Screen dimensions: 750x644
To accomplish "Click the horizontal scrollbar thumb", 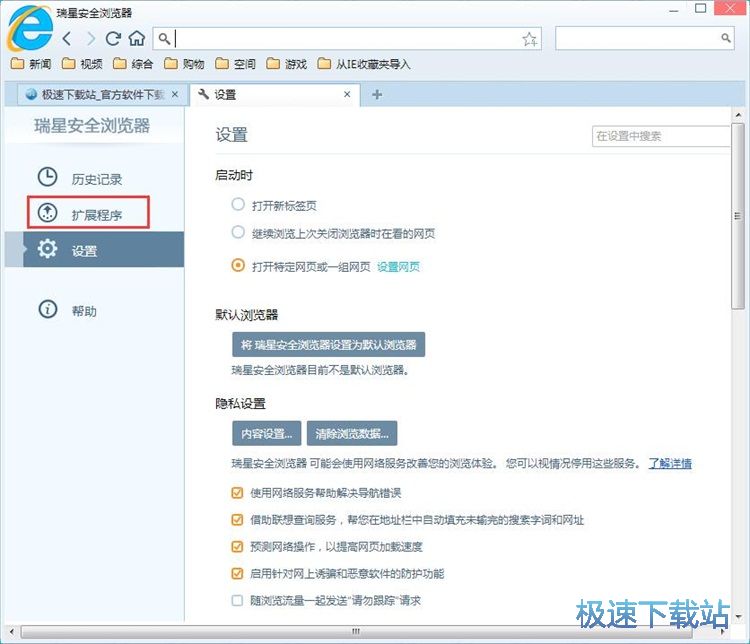I will (x=356, y=632).
